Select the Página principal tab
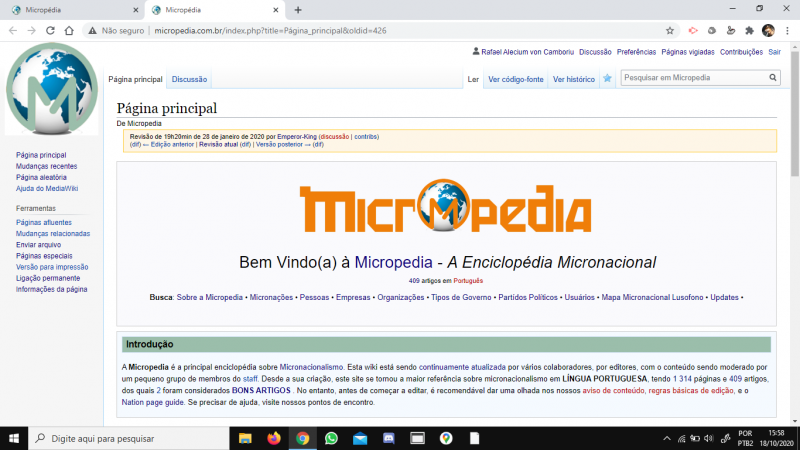 (135, 79)
